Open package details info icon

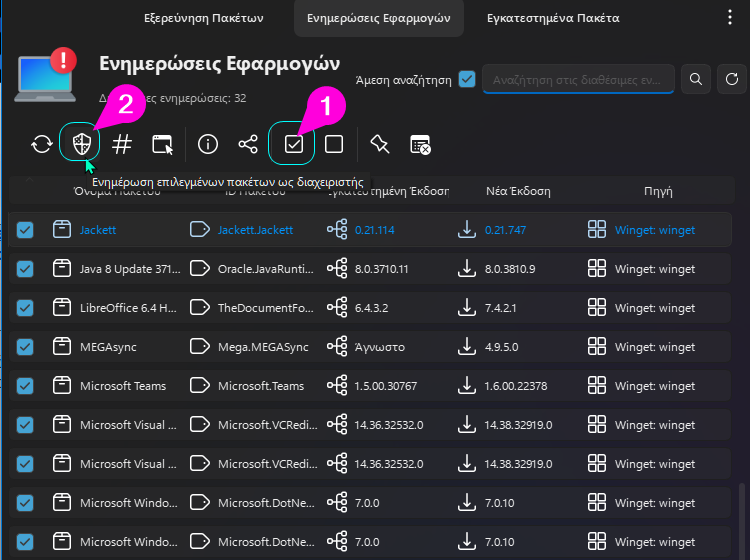coord(208,144)
